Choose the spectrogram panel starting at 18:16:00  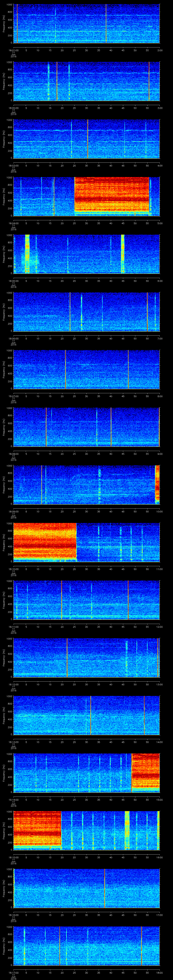(87, 888)
